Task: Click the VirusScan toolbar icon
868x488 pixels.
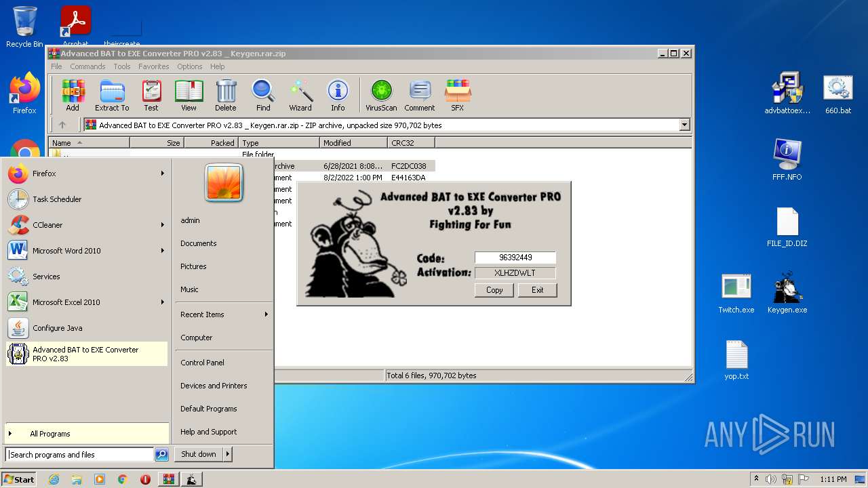Action: click(381, 96)
